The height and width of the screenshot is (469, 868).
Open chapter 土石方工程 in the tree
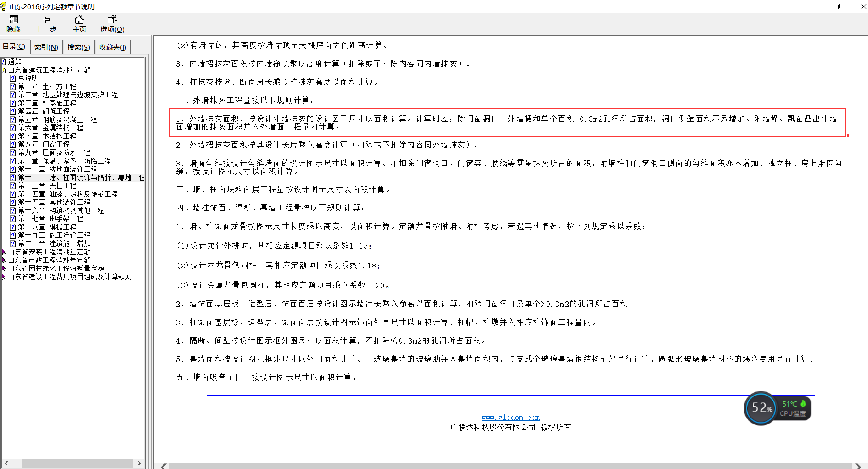tap(47, 86)
